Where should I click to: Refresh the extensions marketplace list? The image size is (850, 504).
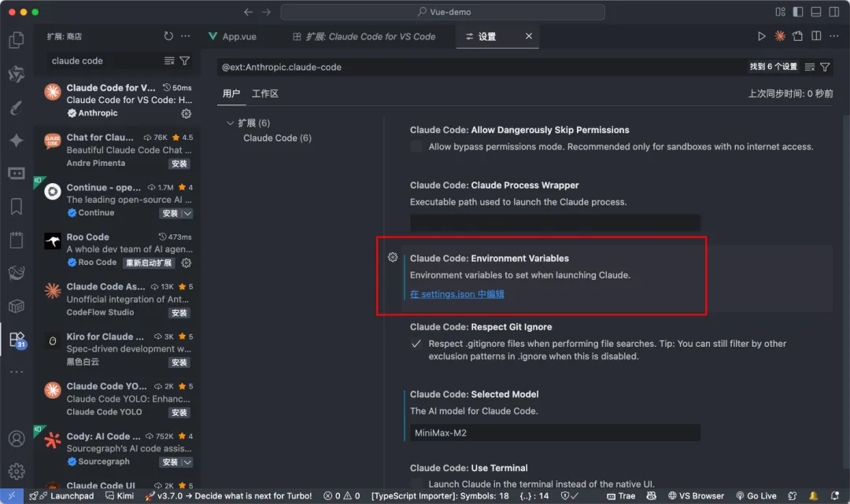(168, 36)
